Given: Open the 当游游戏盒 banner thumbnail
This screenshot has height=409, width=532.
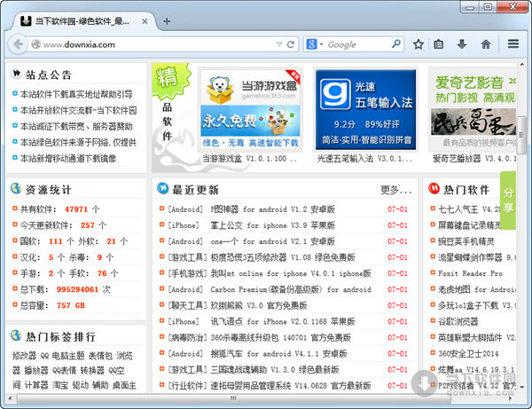Looking at the screenshot, I should click(x=250, y=109).
